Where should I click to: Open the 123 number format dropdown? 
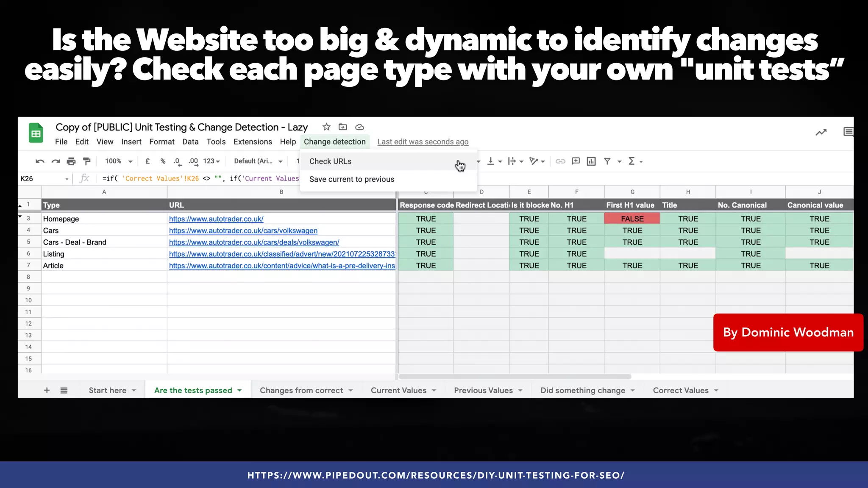pos(211,161)
